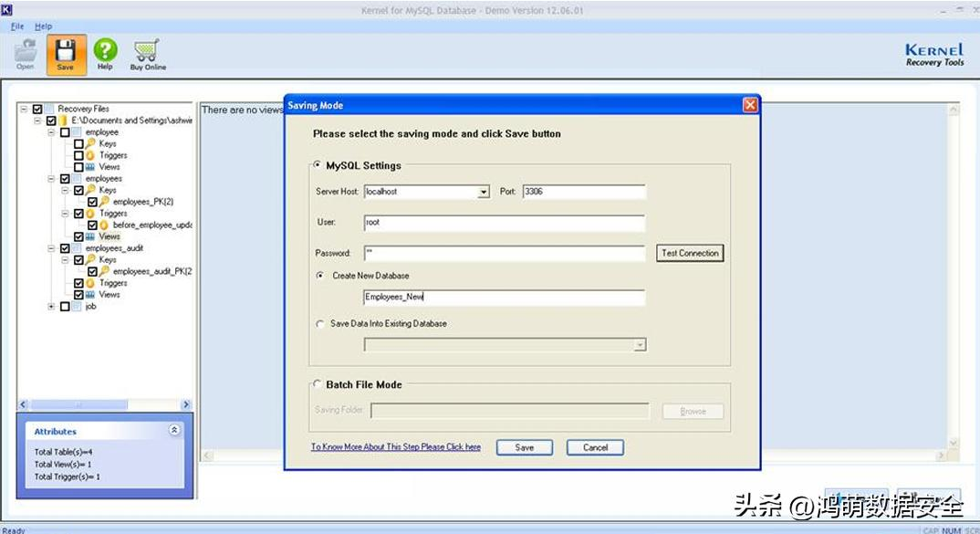Select the before_employee_upd trigger row
980x534 pixels.
click(152, 225)
